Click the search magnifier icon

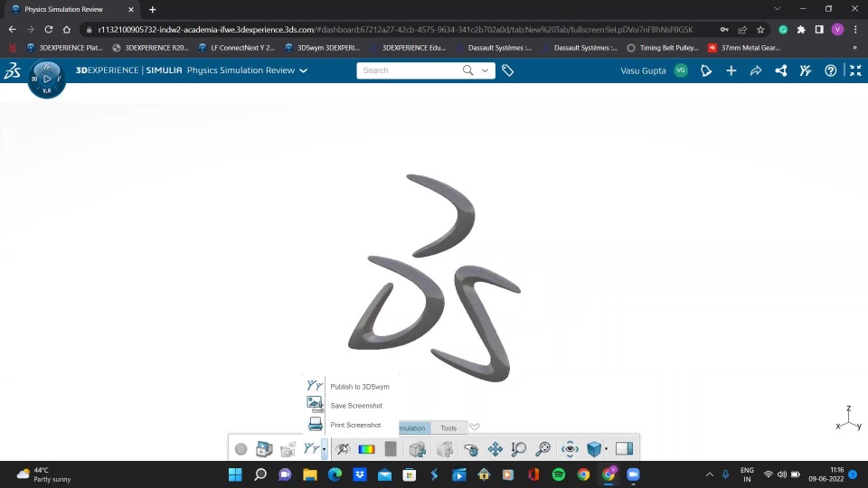click(467, 70)
